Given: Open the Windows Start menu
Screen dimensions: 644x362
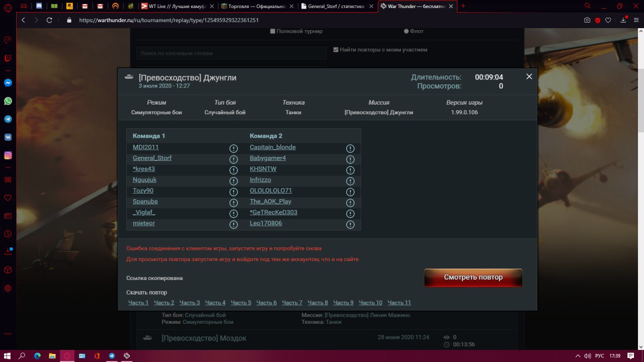Looking at the screenshot, I should (8, 356).
